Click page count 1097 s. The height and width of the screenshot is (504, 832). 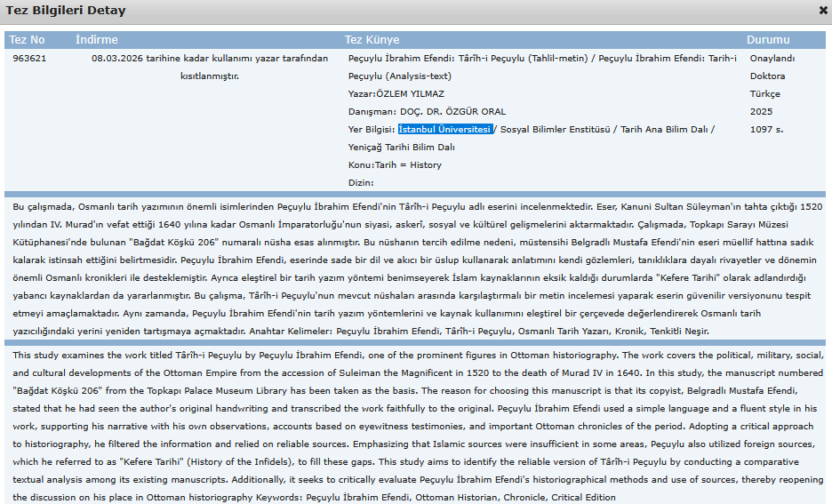[x=766, y=130]
